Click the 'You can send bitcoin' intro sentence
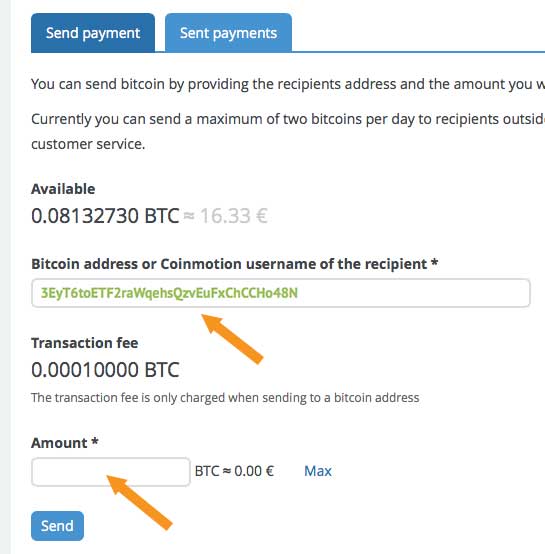 [x=288, y=84]
